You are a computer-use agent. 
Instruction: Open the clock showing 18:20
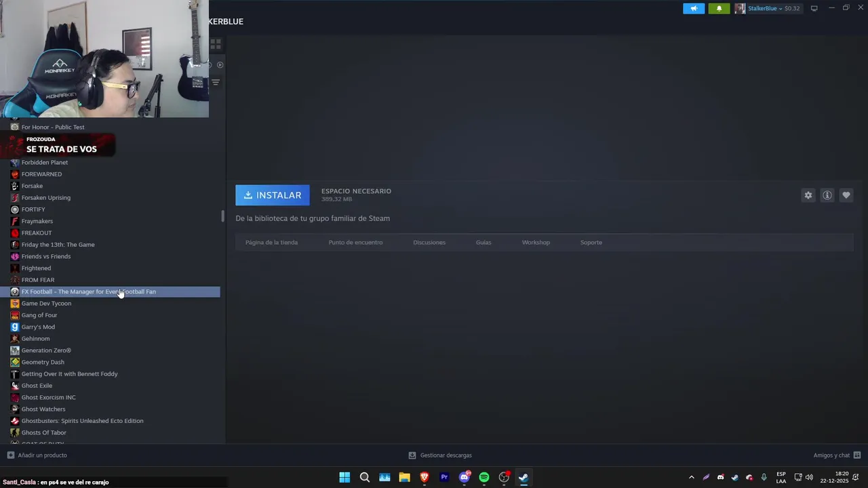(834, 477)
